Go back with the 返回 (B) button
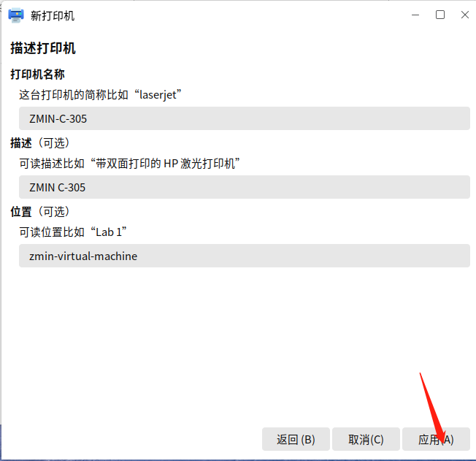Screen dimensions: 476x461 pyautogui.click(x=296, y=439)
